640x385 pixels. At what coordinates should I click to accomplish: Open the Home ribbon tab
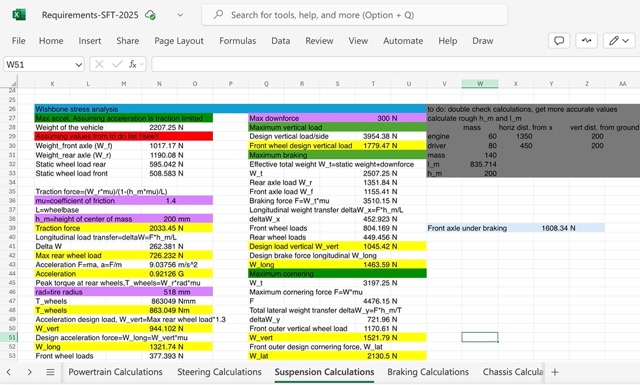pos(51,41)
